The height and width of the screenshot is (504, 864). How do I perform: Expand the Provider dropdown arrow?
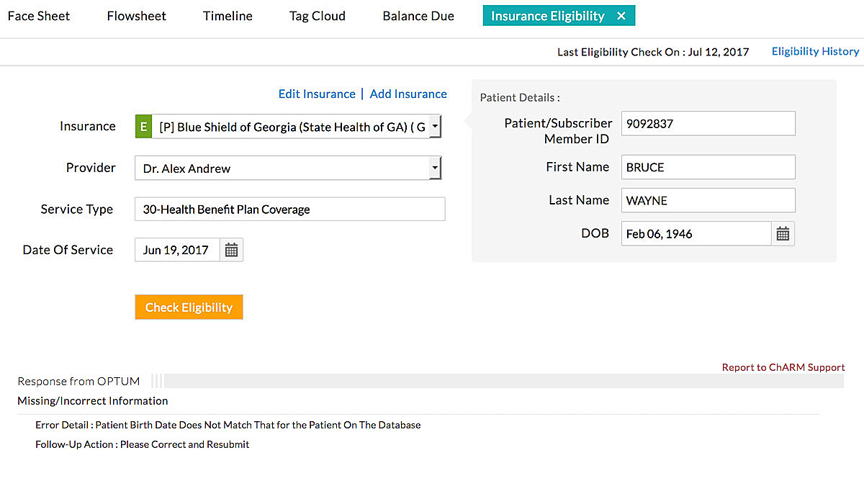point(434,168)
